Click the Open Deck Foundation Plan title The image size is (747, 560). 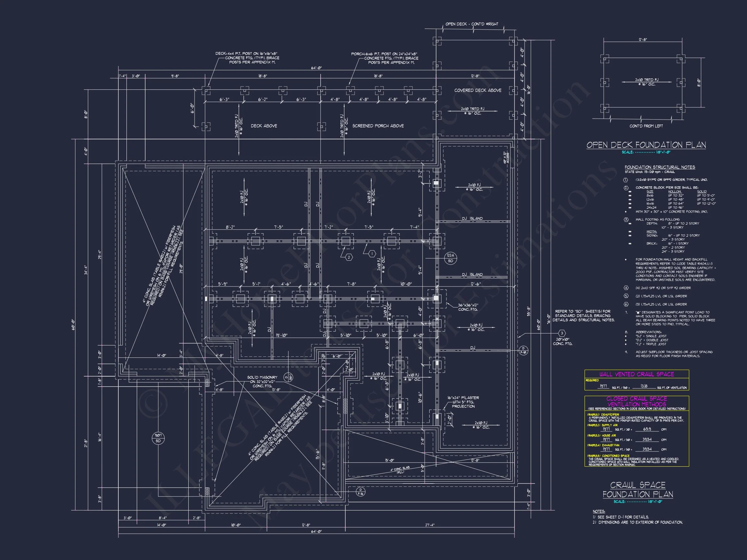[x=646, y=145]
